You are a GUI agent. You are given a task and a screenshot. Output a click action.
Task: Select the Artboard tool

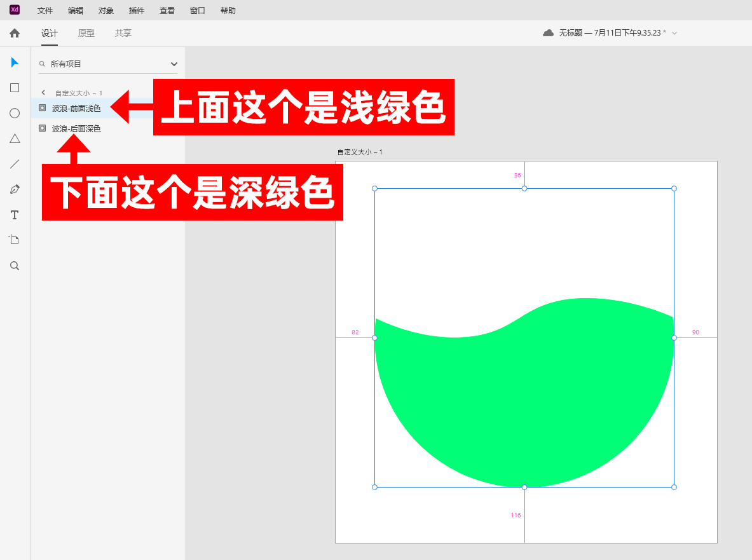(x=15, y=240)
